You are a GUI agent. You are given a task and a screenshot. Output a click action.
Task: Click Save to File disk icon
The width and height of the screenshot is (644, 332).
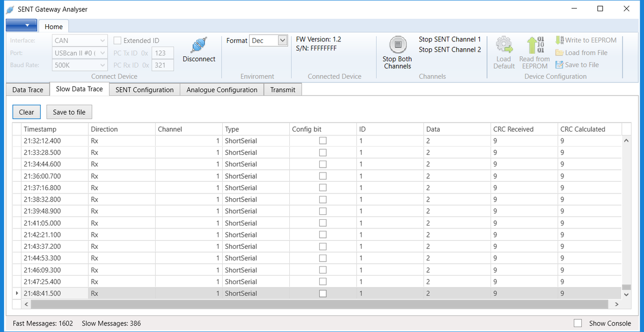[560, 65]
